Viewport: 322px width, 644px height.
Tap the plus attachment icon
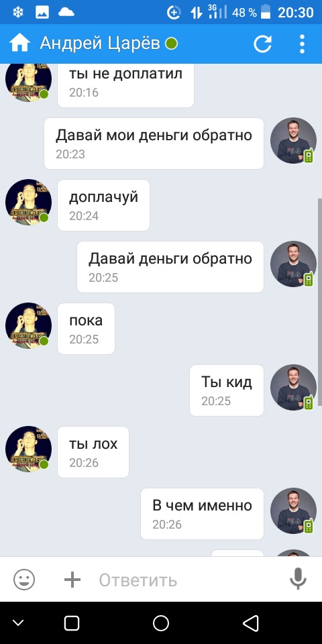click(x=72, y=580)
